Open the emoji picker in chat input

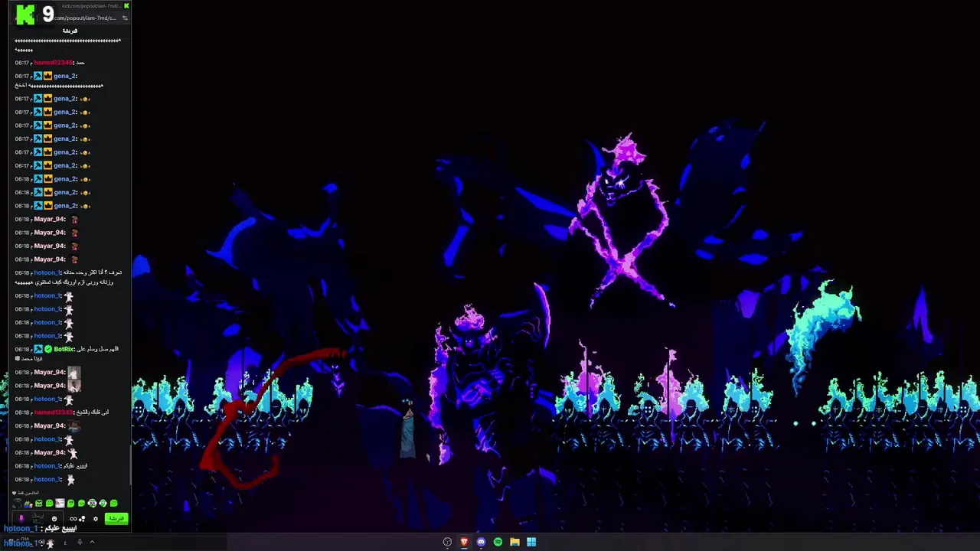click(54, 519)
